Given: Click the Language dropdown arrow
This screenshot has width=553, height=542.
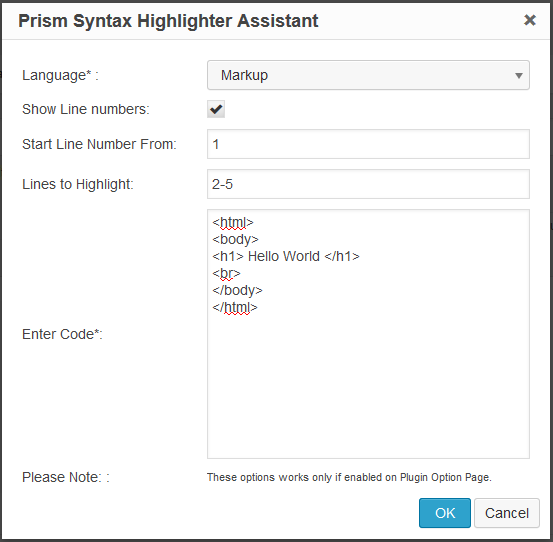Looking at the screenshot, I should pyautogui.click(x=518, y=75).
